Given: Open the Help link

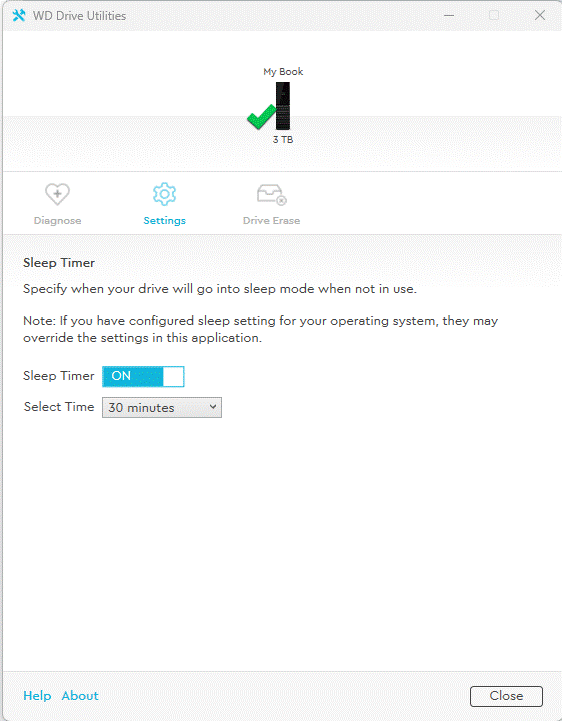Looking at the screenshot, I should (37, 696).
